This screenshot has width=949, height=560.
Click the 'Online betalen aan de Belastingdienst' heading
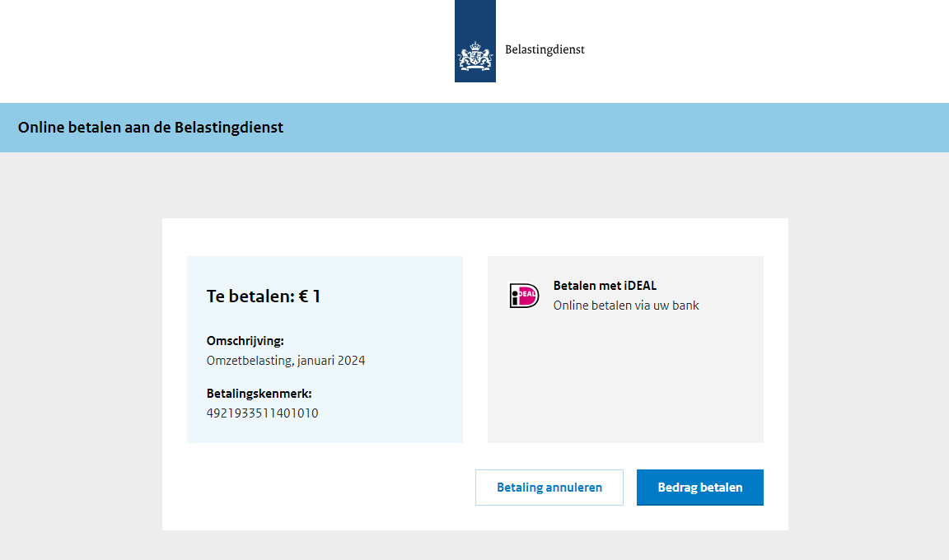[x=151, y=128]
